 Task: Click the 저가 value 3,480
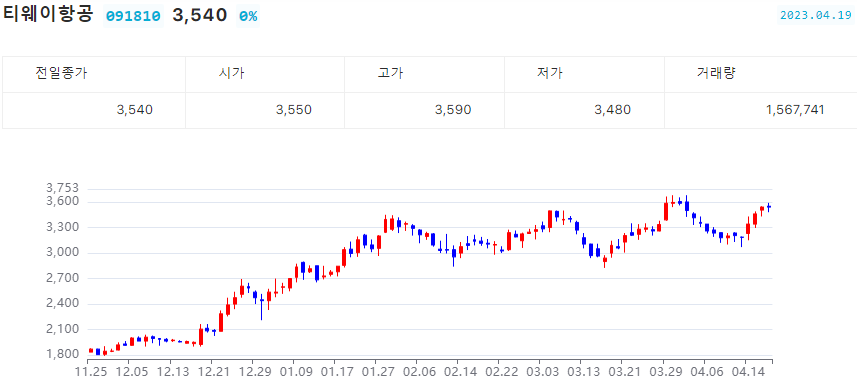point(613,110)
